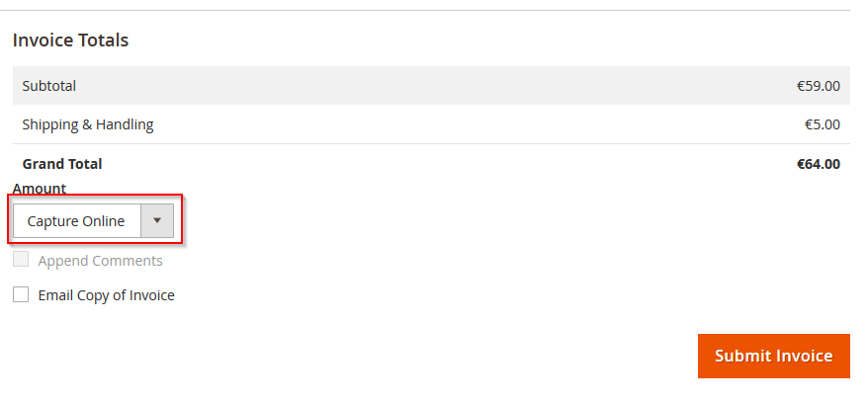Click the Append Comments label text
The width and height of the screenshot is (868, 404).
100,261
